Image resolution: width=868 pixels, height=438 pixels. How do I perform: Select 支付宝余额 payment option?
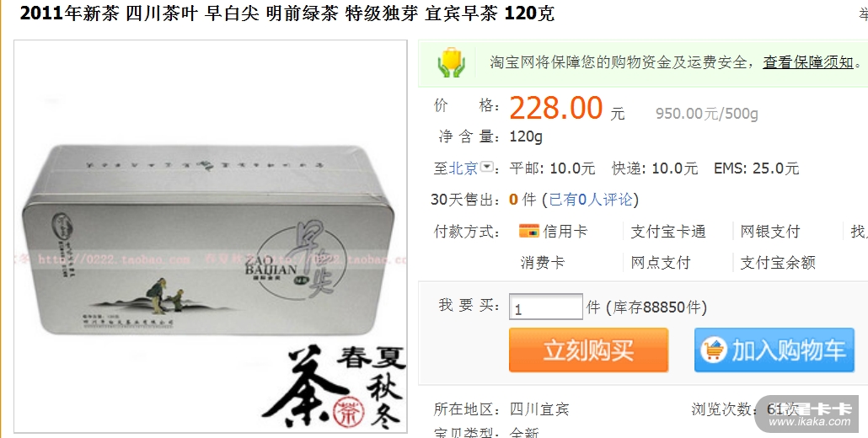(x=778, y=262)
